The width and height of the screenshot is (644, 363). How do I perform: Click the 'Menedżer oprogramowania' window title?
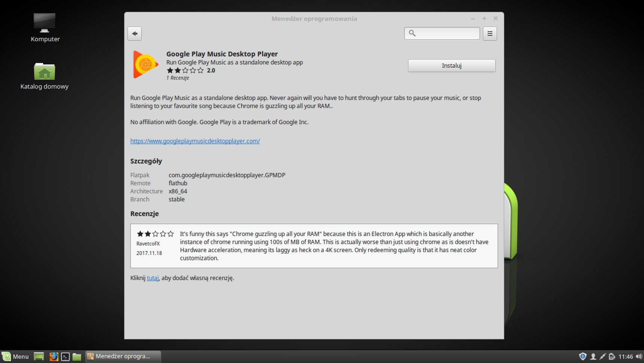[x=314, y=18]
